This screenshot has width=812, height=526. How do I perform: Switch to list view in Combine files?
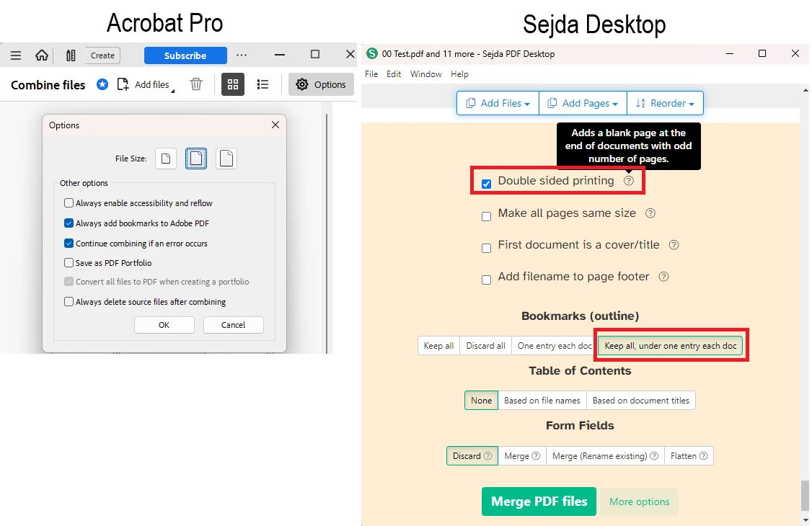pyautogui.click(x=262, y=84)
